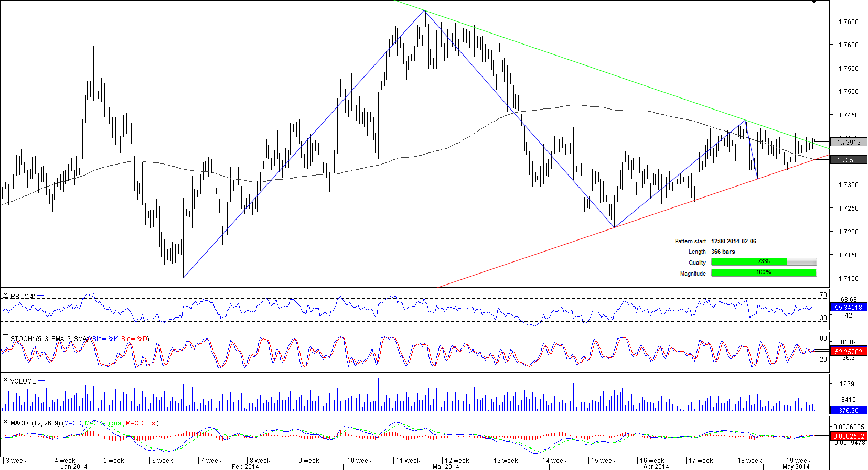The height and width of the screenshot is (470, 868).
Task: Click the MACD Hist legend entry
Action: (141, 423)
